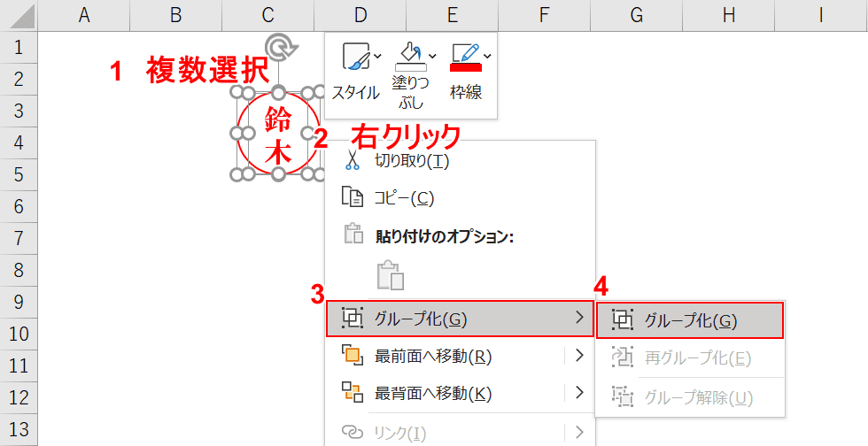Click the send to back icon
The width and height of the screenshot is (868, 446).
[353, 392]
